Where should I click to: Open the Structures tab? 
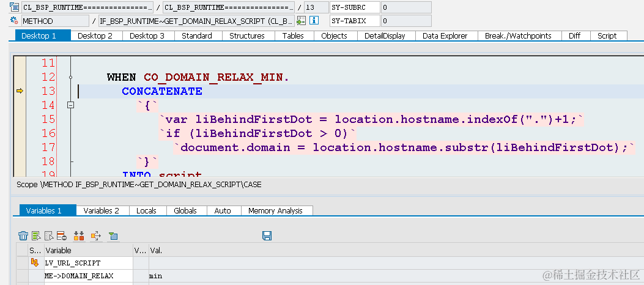click(x=248, y=35)
